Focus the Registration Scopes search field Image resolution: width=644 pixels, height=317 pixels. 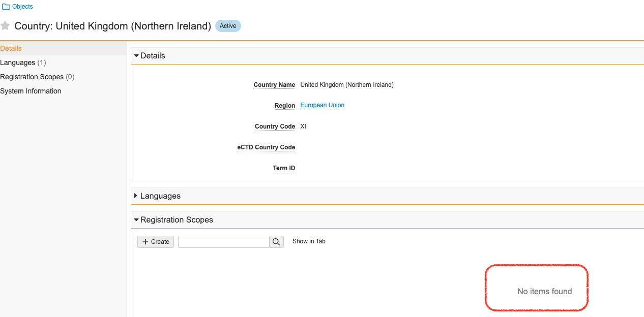(223, 242)
